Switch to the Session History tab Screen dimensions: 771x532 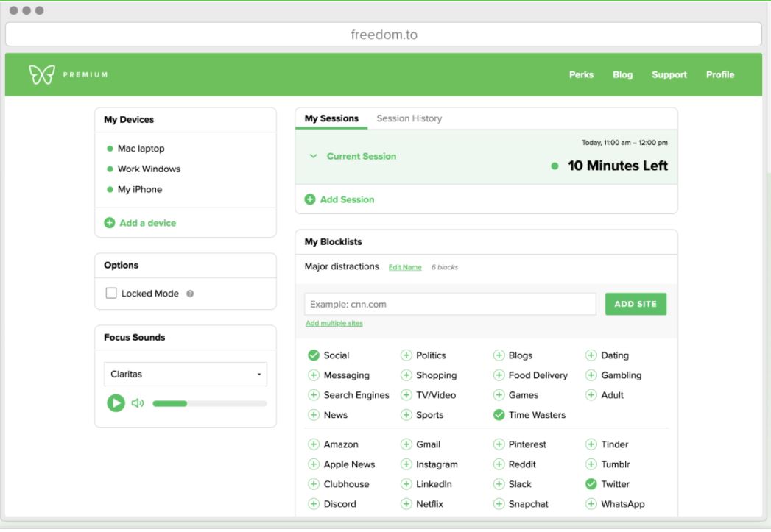click(x=409, y=118)
